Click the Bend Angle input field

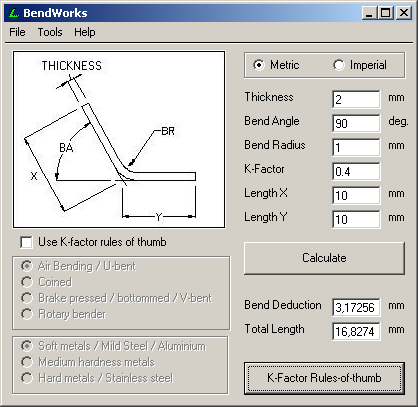click(356, 123)
